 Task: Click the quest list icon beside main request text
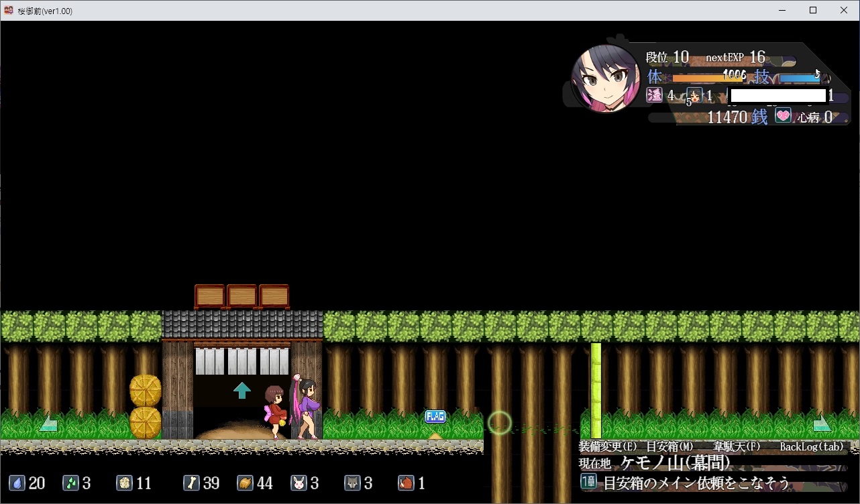[x=588, y=481]
